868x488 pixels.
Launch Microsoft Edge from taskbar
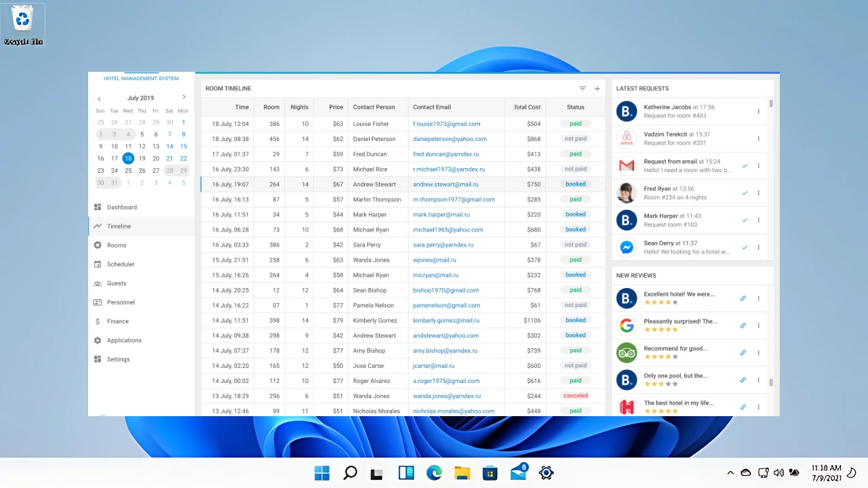click(434, 473)
